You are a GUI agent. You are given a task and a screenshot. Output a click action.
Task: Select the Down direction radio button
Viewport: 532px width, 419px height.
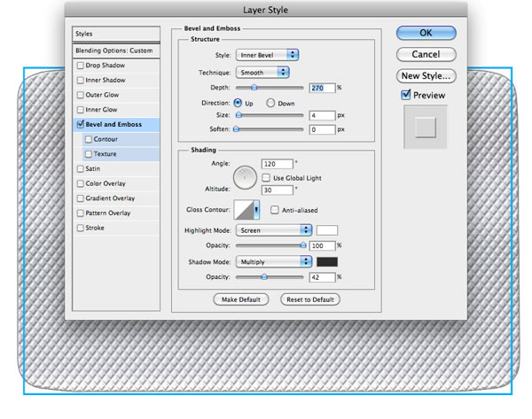(270, 103)
